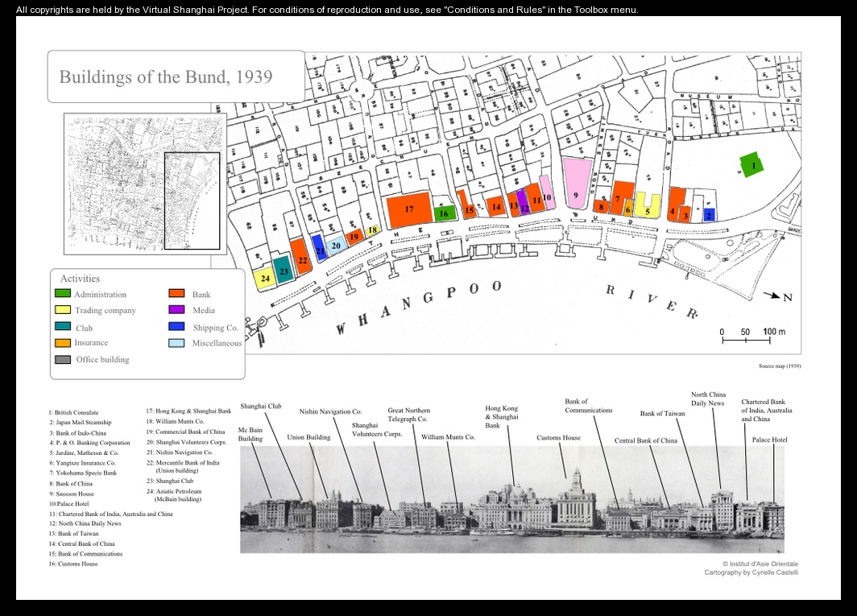The height and width of the screenshot is (616, 857).
Task: Click the 'Customs House' label above panorama
Action: pyautogui.click(x=558, y=438)
